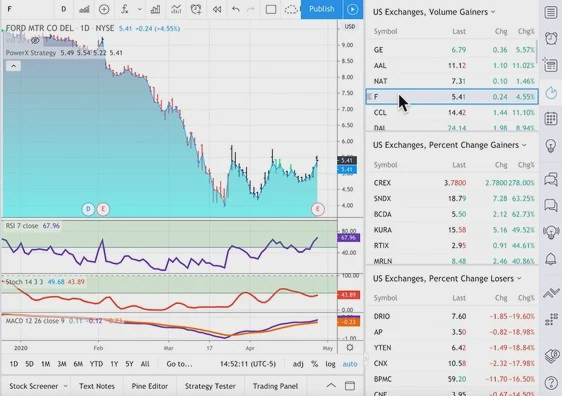562x396 pixels.
Task: Open the Trading Panel tab
Action: pyautogui.click(x=275, y=386)
